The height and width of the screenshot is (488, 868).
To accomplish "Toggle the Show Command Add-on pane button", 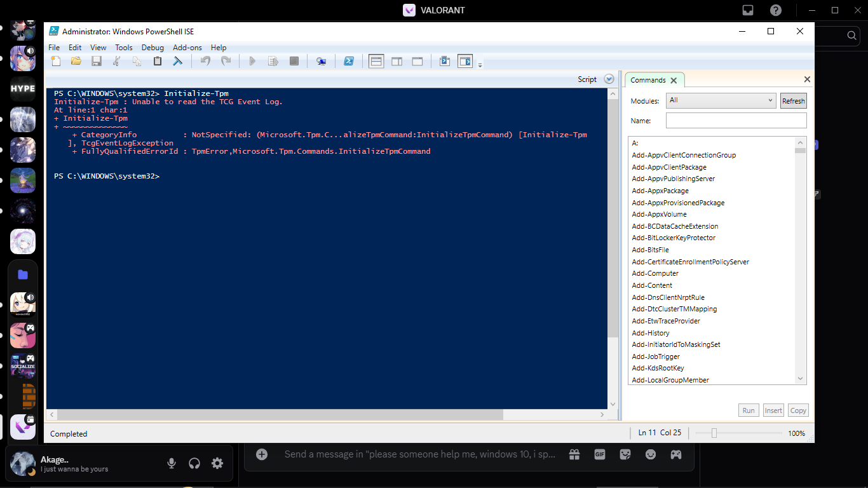I will click(466, 62).
